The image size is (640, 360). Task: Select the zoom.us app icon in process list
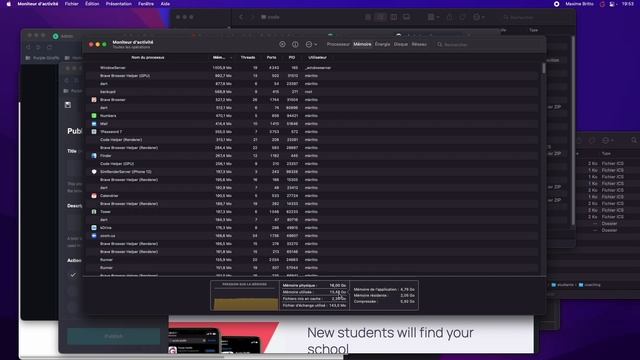tap(94, 236)
